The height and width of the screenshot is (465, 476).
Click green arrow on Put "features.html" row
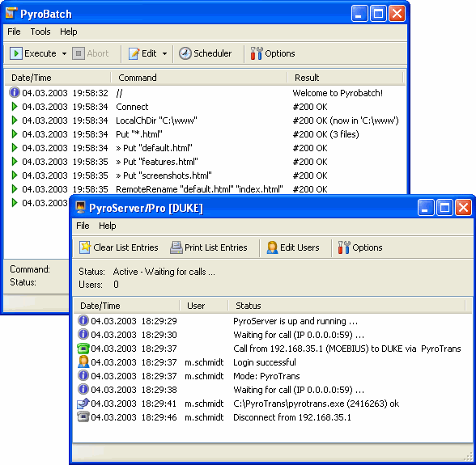(x=15, y=162)
